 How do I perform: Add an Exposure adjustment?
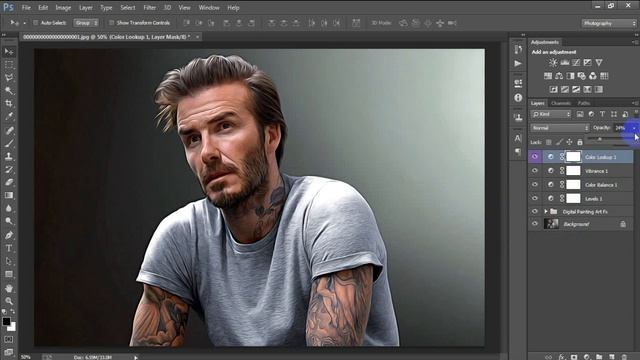[x=587, y=62]
